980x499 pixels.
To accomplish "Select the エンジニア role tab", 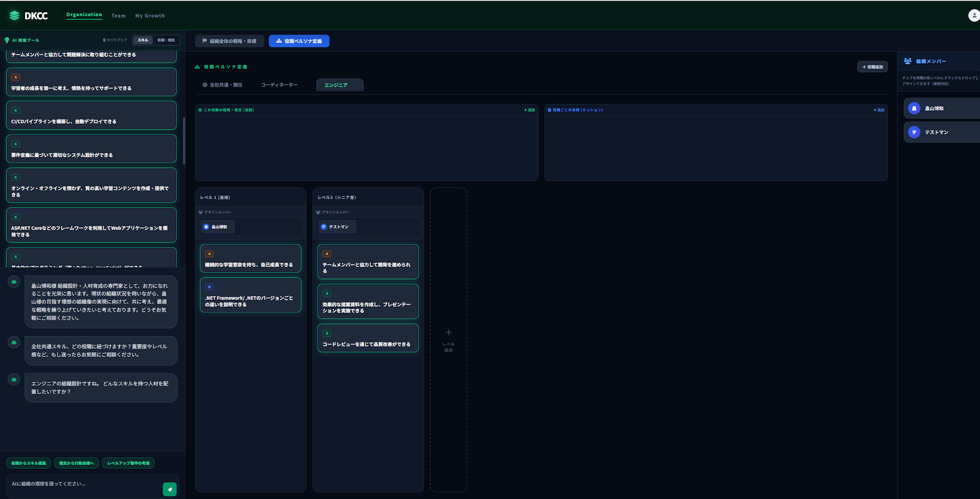I will (x=340, y=85).
